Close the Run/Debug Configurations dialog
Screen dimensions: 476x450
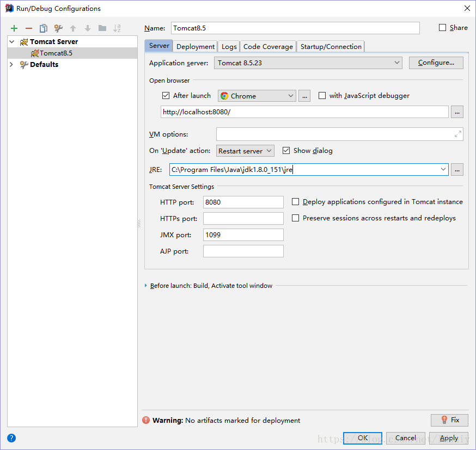click(x=467, y=8)
